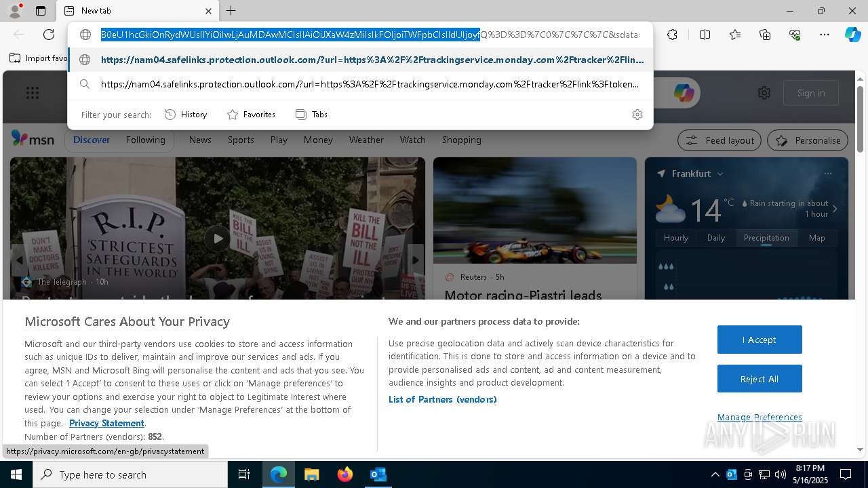Open Windows Start menu

pyautogui.click(x=16, y=474)
